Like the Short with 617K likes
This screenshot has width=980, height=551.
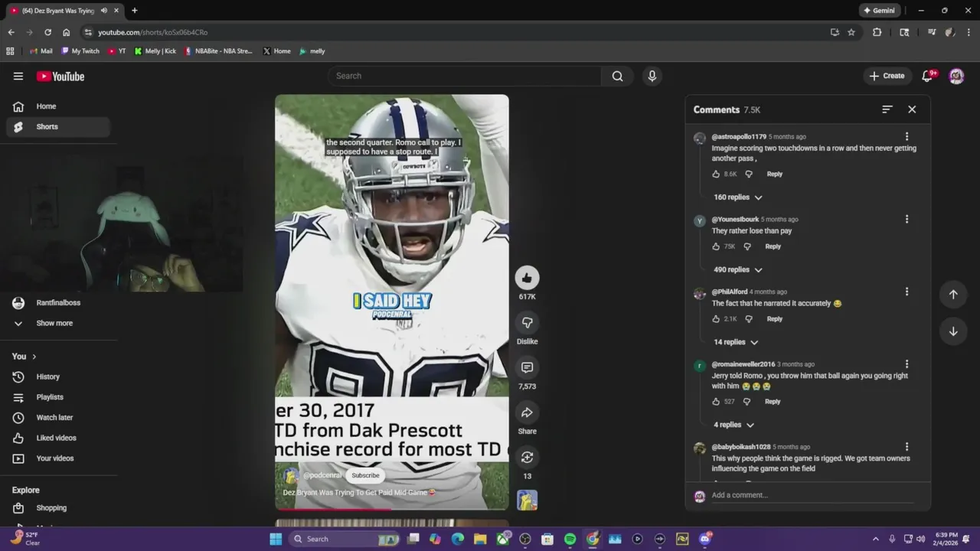[527, 278]
